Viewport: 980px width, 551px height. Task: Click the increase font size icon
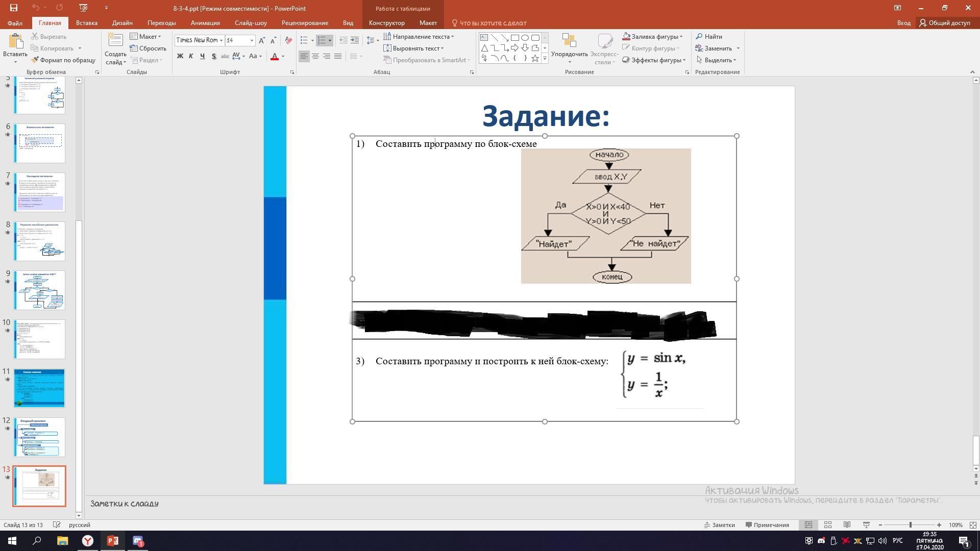pyautogui.click(x=262, y=40)
